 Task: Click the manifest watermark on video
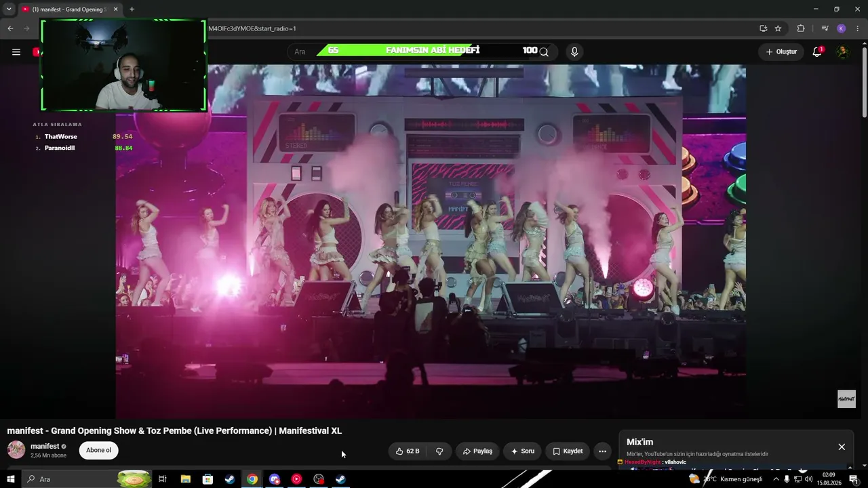[x=846, y=399]
